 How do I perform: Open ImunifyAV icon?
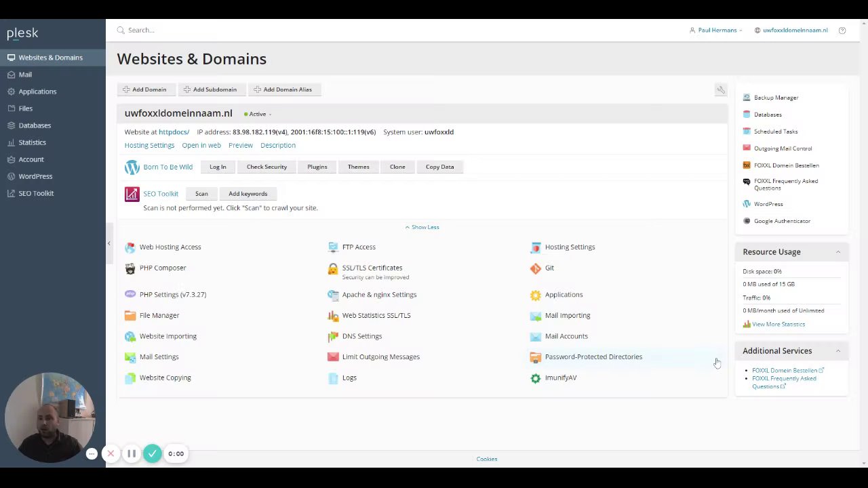point(536,378)
